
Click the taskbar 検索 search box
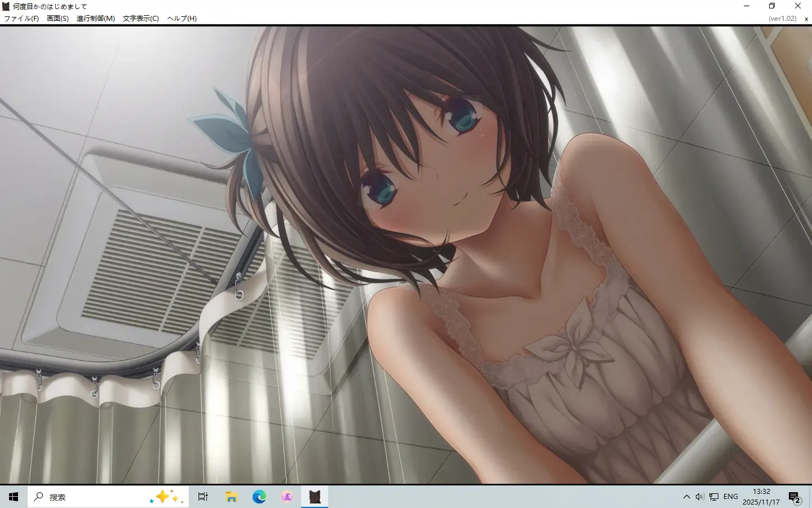tap(108, 497)
